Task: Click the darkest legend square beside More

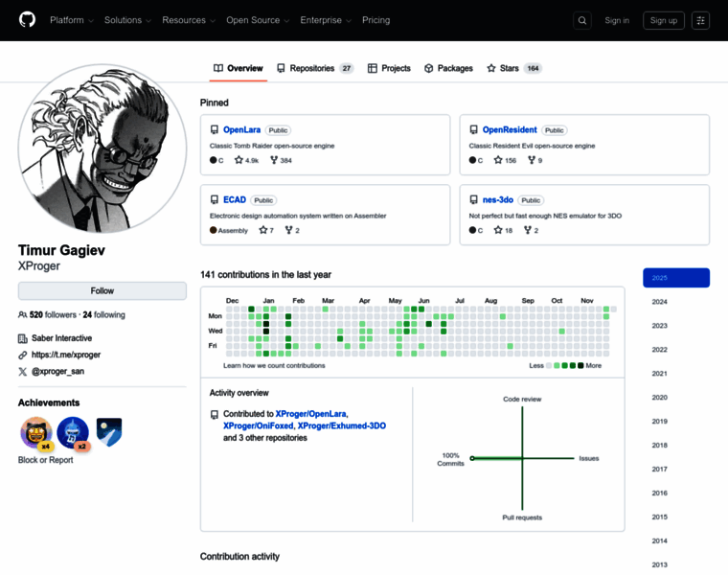Action: (x=580, y=365)
